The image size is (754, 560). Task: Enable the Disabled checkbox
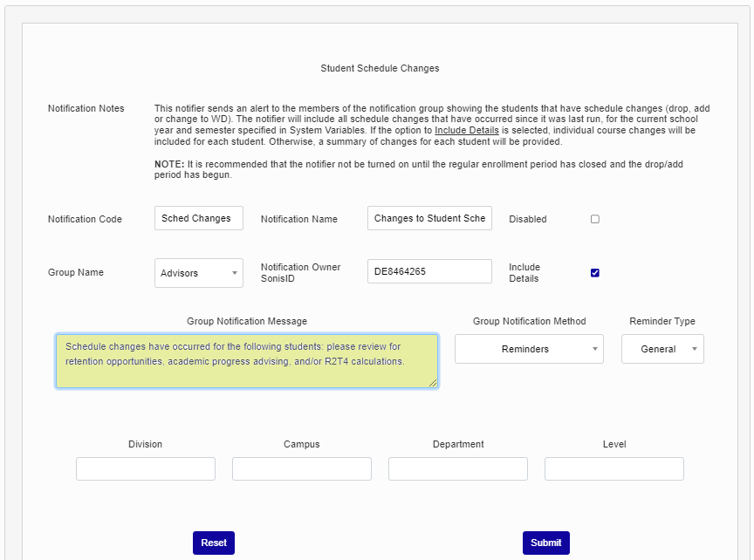click(595, 219)
